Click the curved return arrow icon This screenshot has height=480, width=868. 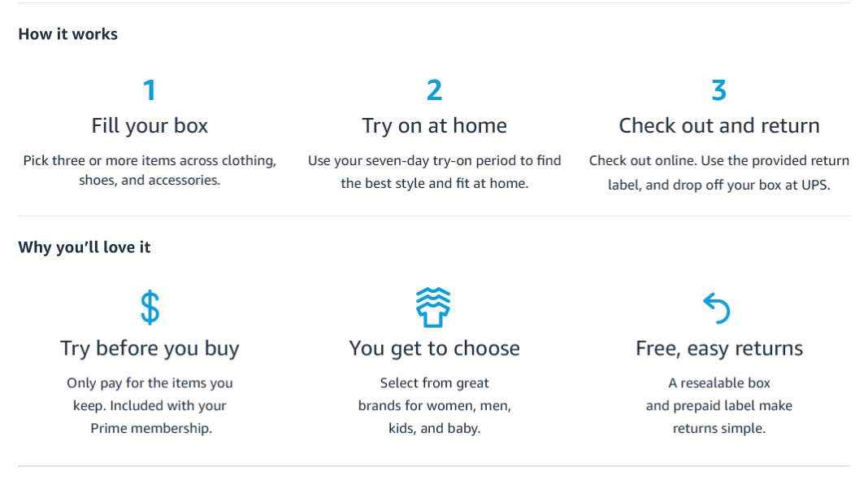(717, 308)
